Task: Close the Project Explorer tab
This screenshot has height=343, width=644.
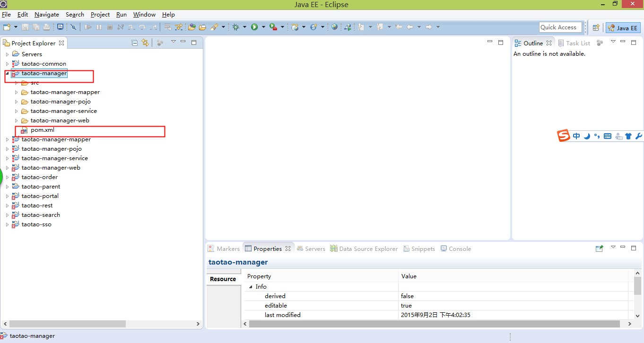Action: 61,43
